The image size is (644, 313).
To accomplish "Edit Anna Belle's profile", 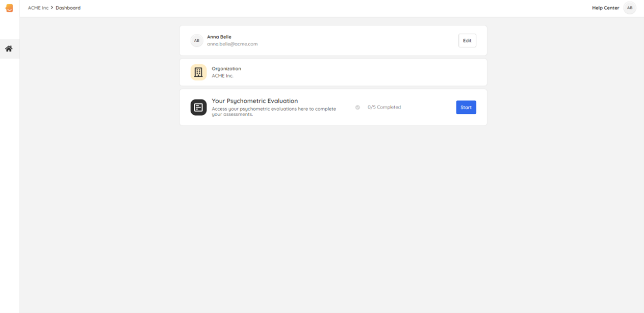I will pyautogui.click(x=467, y=41).
